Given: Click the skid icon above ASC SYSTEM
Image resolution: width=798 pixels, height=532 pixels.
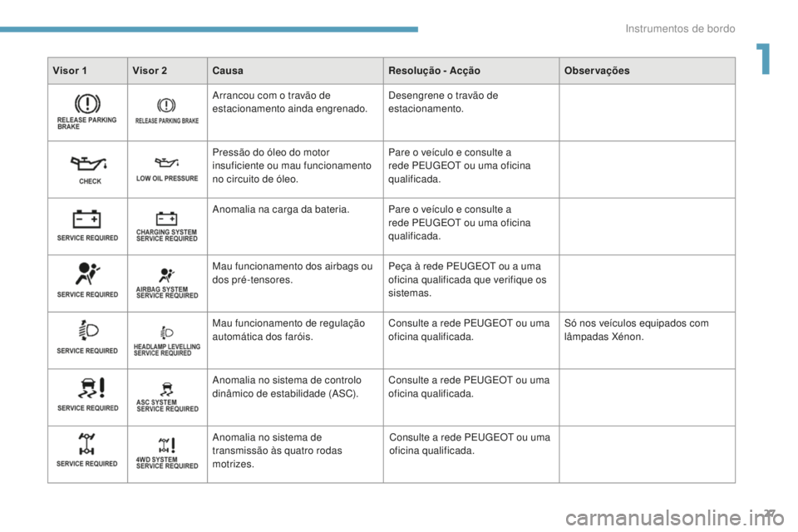Looking at the screenshot, I should click(166, 390).
